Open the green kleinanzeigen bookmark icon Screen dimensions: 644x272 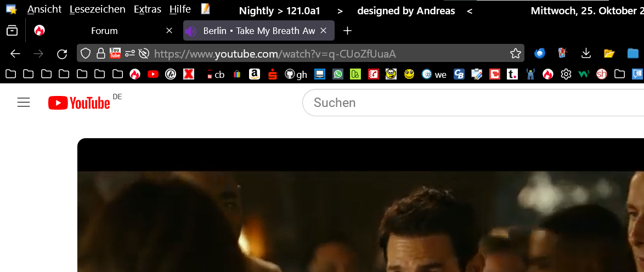pos(355,74)
